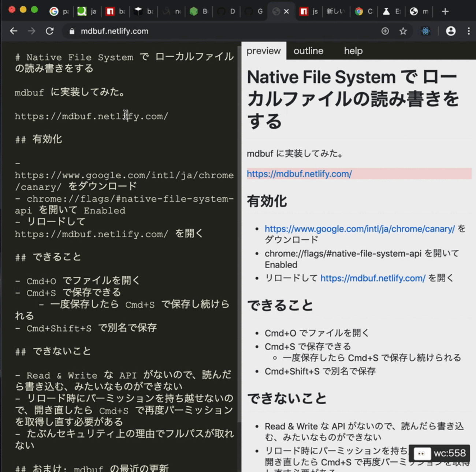Click the eyes emoji icon near the word count
This screenshot has width=476, height=472.
click(x=422, y=453)
